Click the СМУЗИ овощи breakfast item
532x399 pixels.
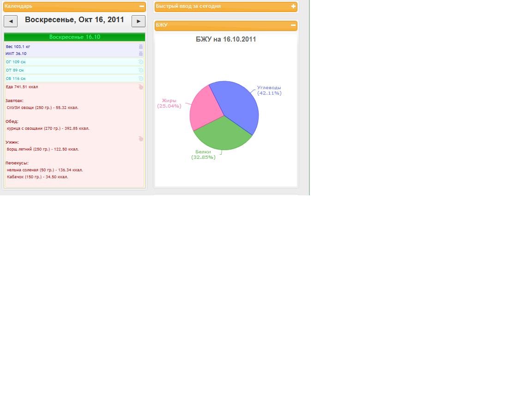[x=42, y=108]
